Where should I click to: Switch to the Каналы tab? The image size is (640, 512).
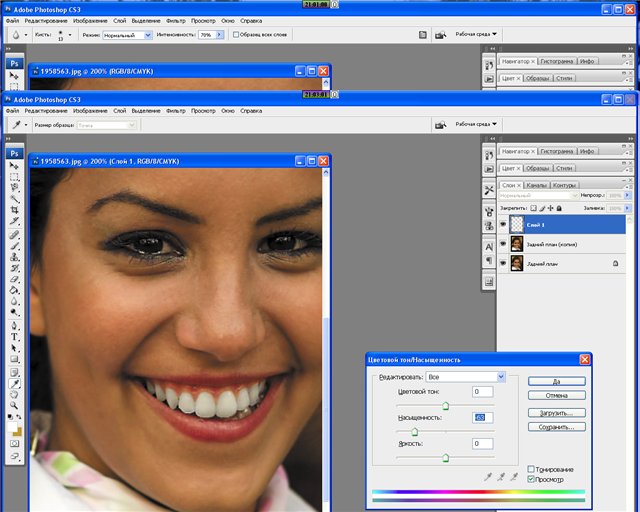[536, 184]
